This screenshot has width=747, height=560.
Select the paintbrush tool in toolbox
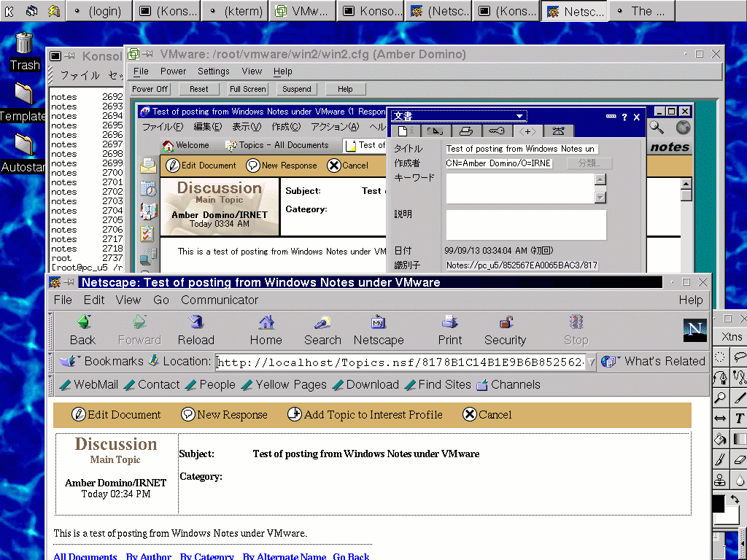[x=720, y=459]
